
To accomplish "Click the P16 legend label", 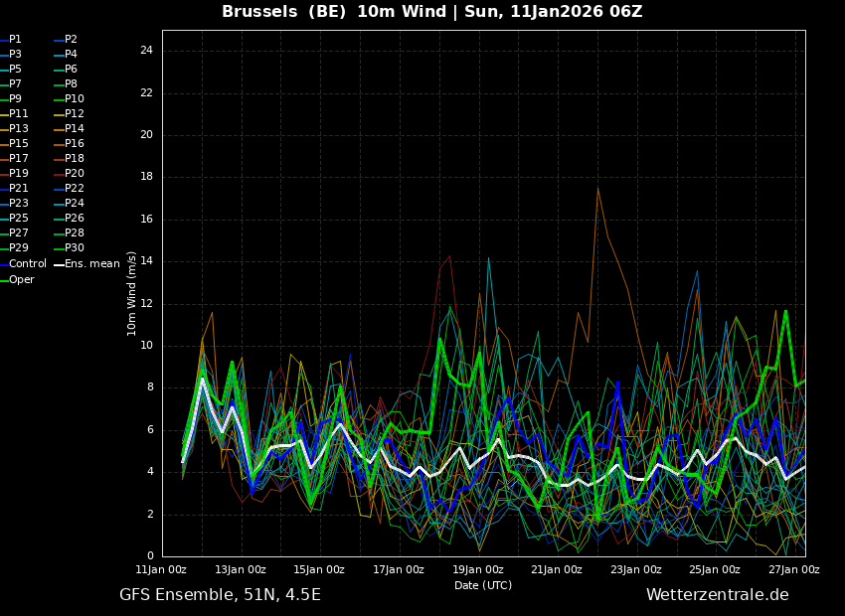I will tap(69, 143).
